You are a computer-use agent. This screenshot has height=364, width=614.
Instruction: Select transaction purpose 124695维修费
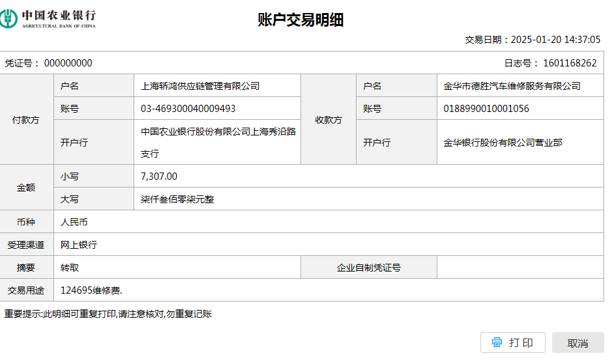[x=91, y=290]
